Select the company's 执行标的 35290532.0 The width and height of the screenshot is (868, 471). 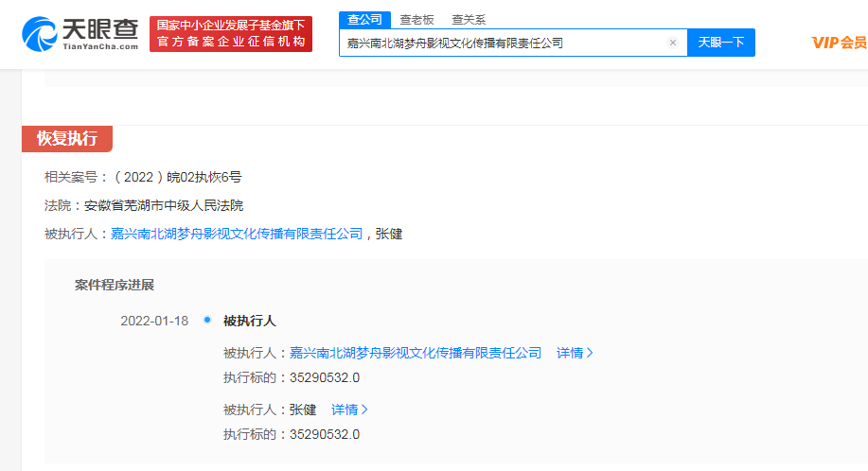pos(325,377)
